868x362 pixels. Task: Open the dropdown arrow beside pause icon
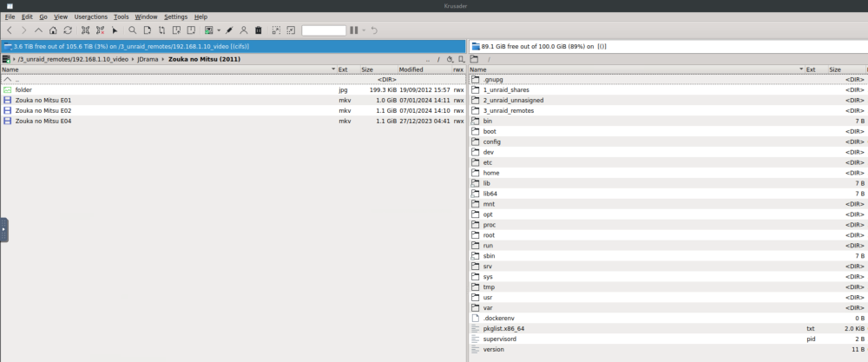(364, 30)
